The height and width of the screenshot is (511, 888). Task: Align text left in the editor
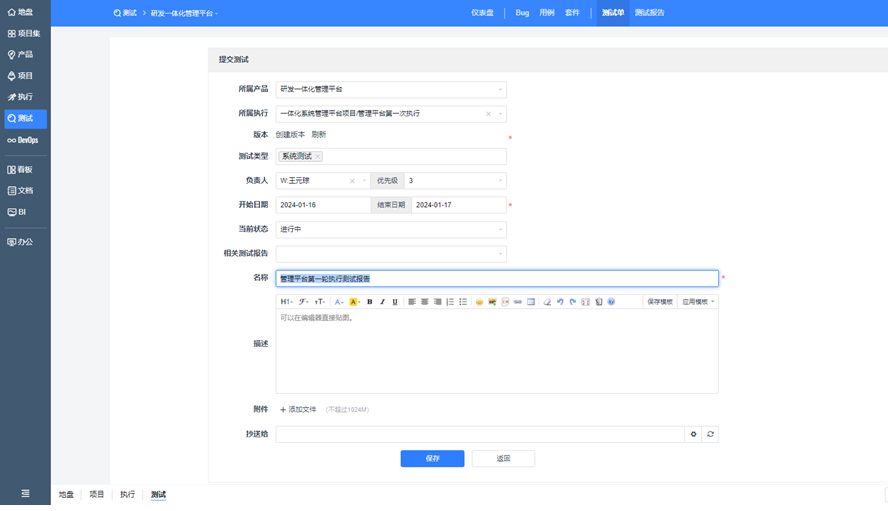[x=412, y=302]
